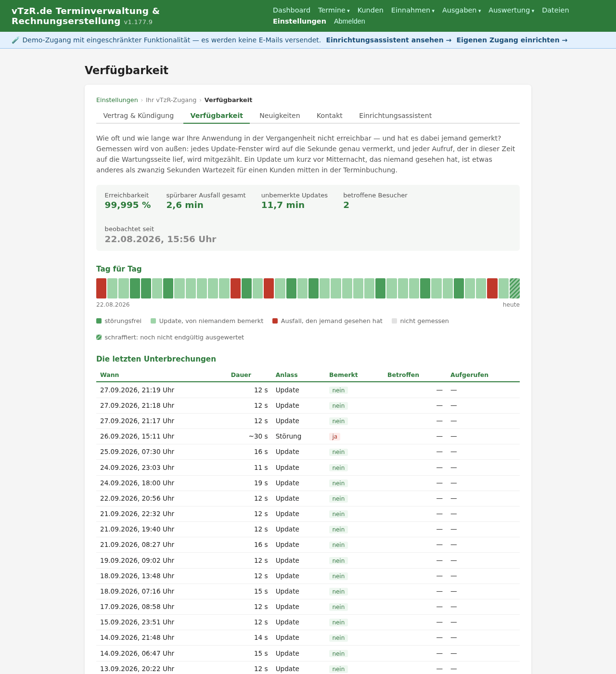Follow the link Eigenen Zugang einrichten
This screenshot has width=616, height=674.
tap(512, 40)
